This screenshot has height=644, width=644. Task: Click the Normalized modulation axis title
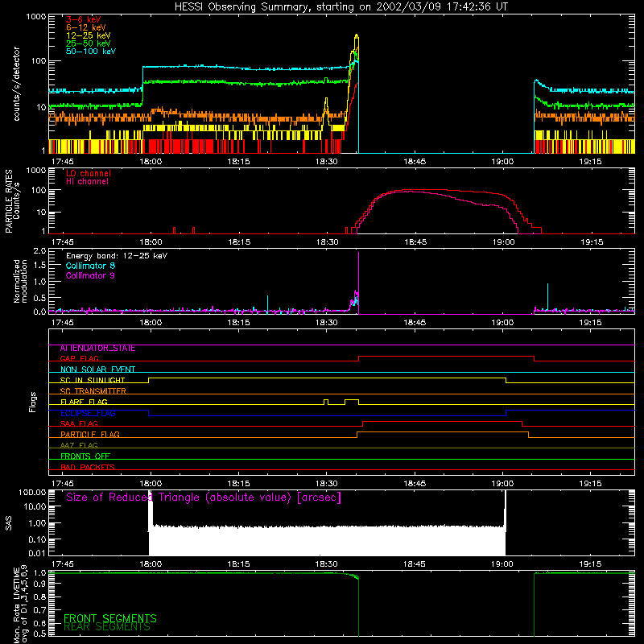pyautogui.click(x=21, y=281)
